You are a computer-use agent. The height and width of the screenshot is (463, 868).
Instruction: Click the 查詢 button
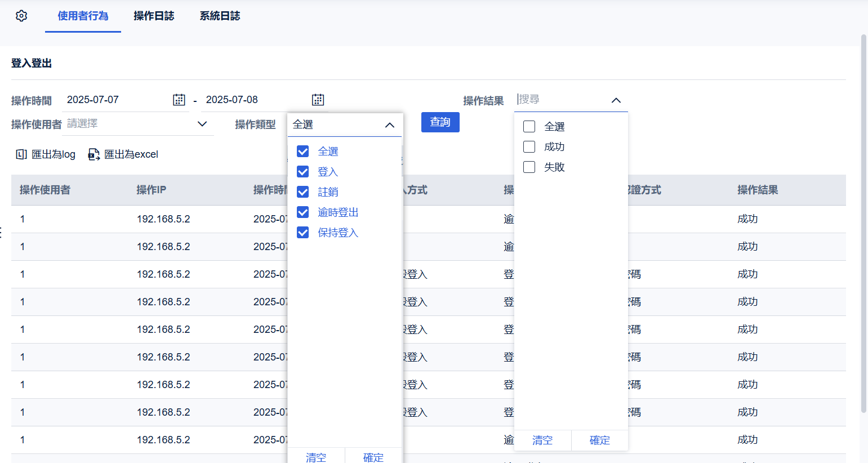coord(440,122)
